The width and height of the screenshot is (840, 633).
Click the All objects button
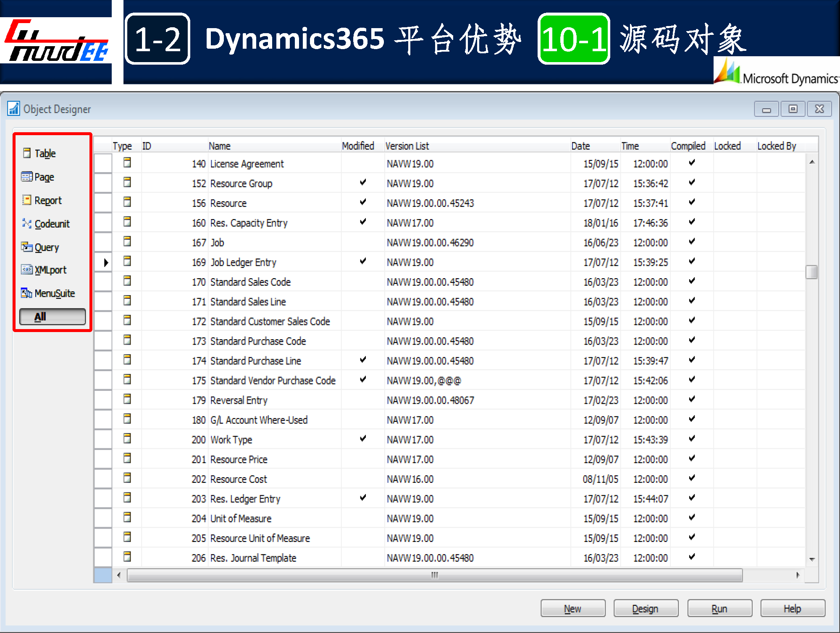(x=52, y=316)
